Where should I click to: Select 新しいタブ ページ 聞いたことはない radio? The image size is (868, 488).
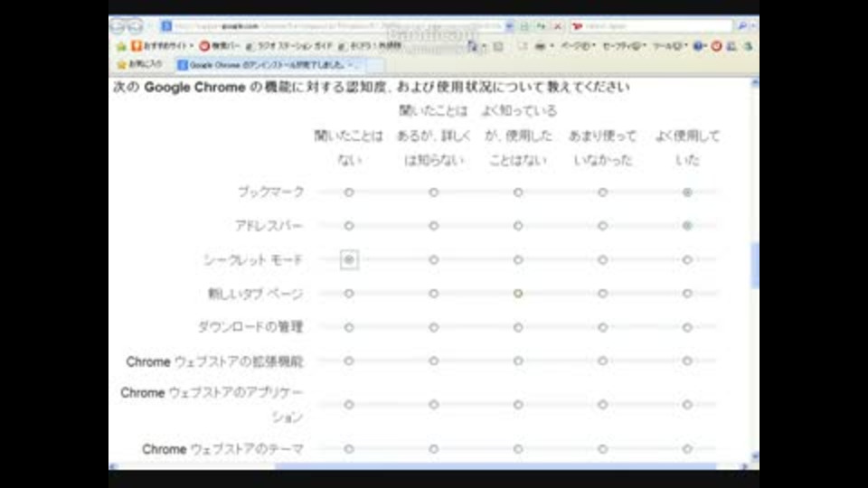[x=349, y=293]
